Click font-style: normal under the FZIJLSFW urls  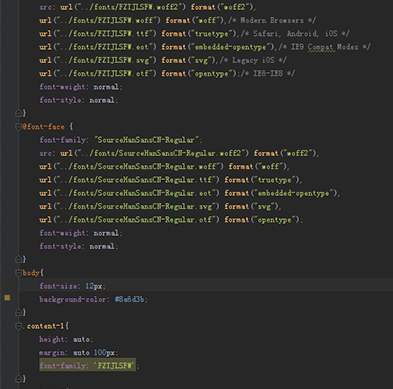[79, 100]
